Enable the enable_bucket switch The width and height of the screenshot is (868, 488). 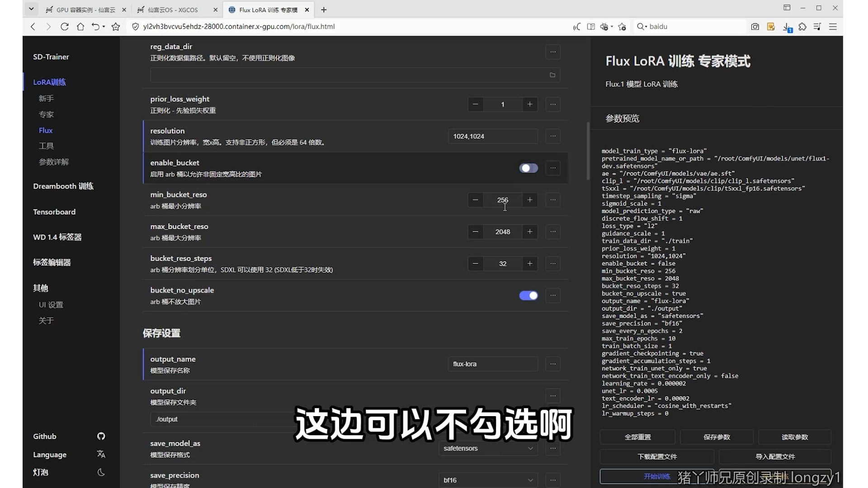(528, 168)
